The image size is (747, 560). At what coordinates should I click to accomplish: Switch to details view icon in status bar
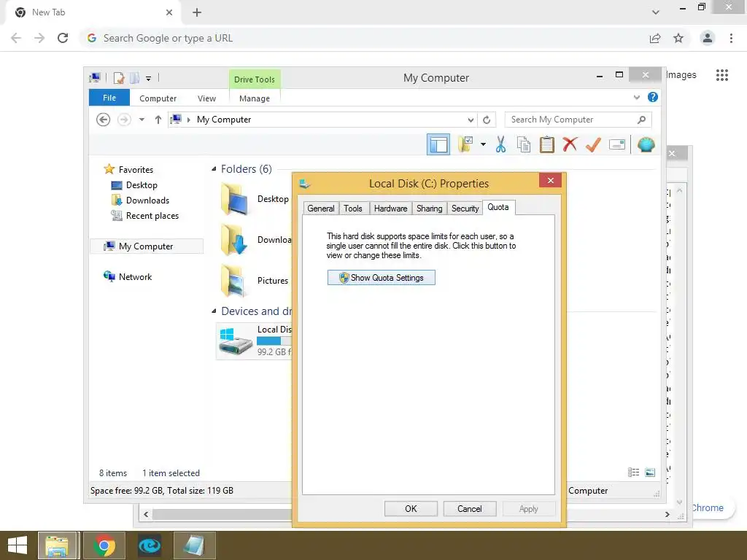(634, 472)
